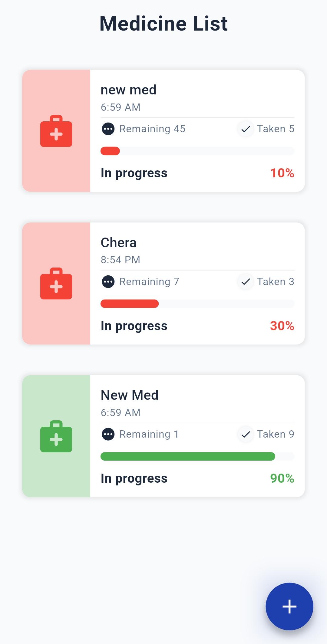Click the Remaining 7 dots icon
Viewport: 327px width, 644px height.
(x=108, y=282)
